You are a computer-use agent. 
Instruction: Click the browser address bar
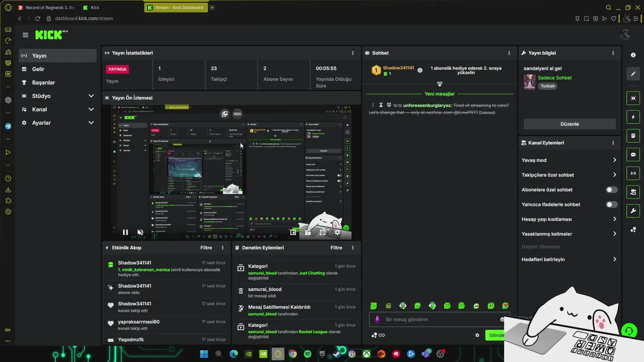302,19
